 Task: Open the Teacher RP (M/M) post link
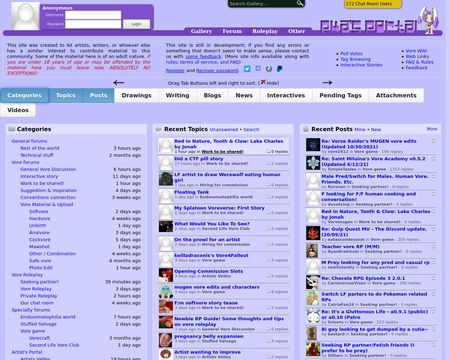pos(350,247)
